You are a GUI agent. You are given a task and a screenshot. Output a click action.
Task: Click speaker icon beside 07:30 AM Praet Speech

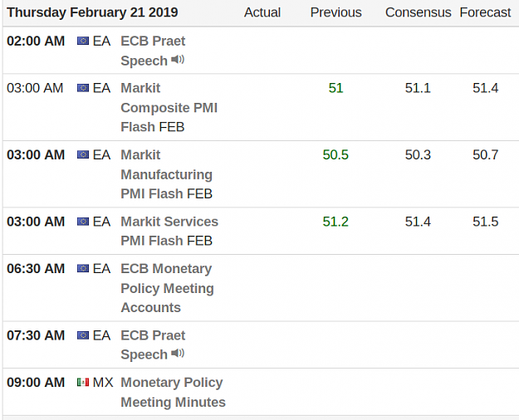tap(178, 354)
